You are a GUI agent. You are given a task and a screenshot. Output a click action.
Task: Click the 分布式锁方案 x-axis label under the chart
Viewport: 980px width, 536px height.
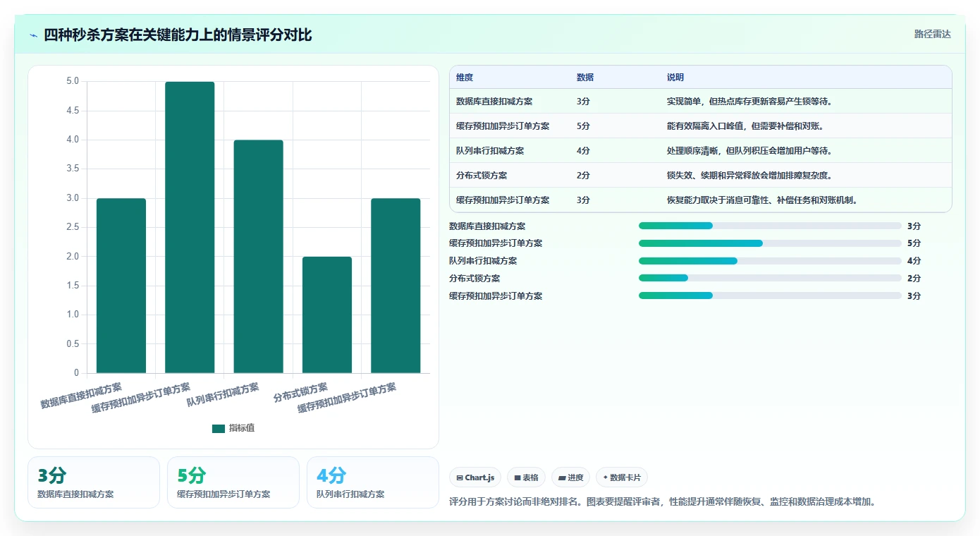point(301,392)
